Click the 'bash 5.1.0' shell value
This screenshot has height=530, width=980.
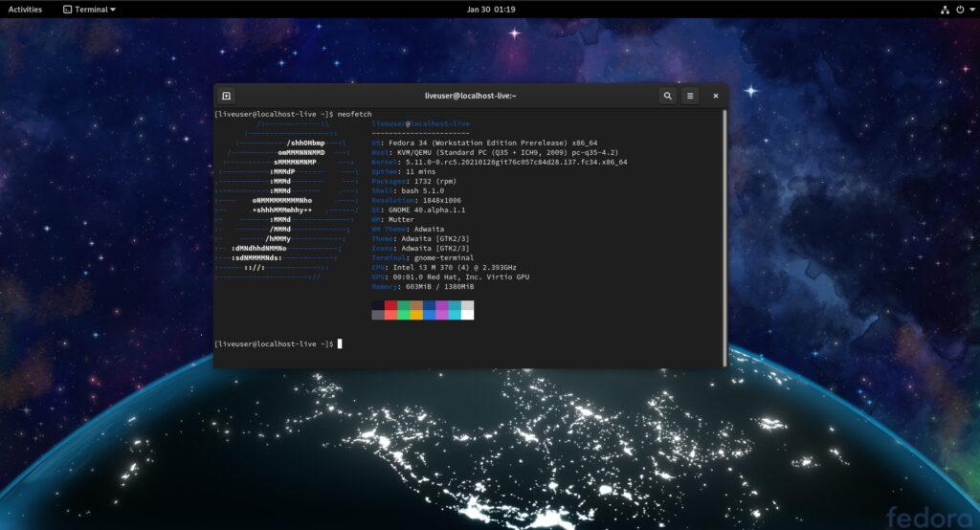[x=422, y=190]
